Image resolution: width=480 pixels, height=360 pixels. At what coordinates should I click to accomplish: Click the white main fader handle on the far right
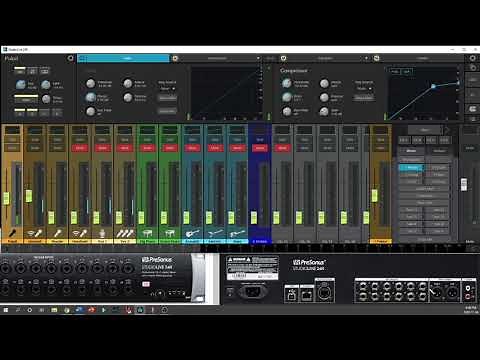tap(464, 185)
